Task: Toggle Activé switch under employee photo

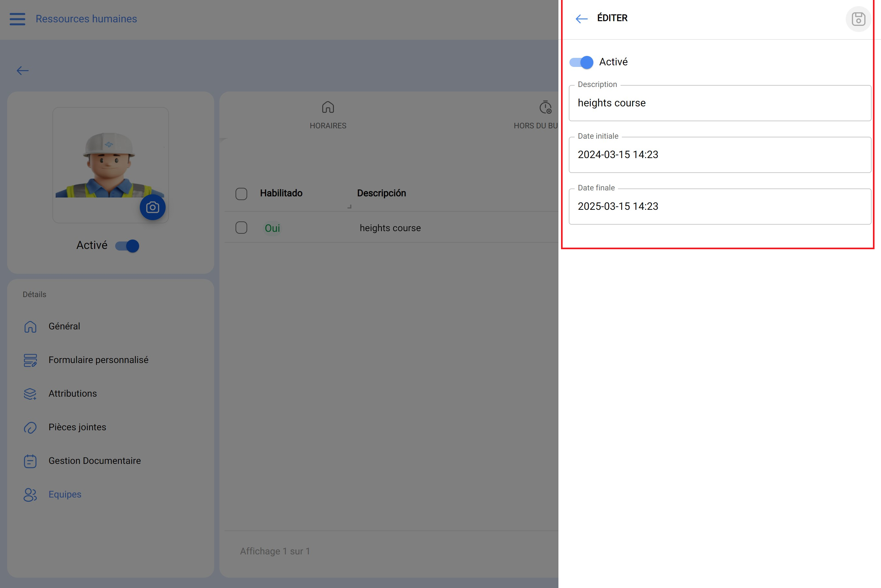Action: point(127,246)
